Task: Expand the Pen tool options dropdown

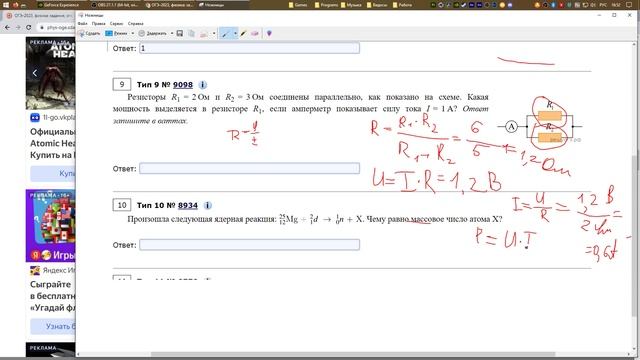Action: coord(236,33)
